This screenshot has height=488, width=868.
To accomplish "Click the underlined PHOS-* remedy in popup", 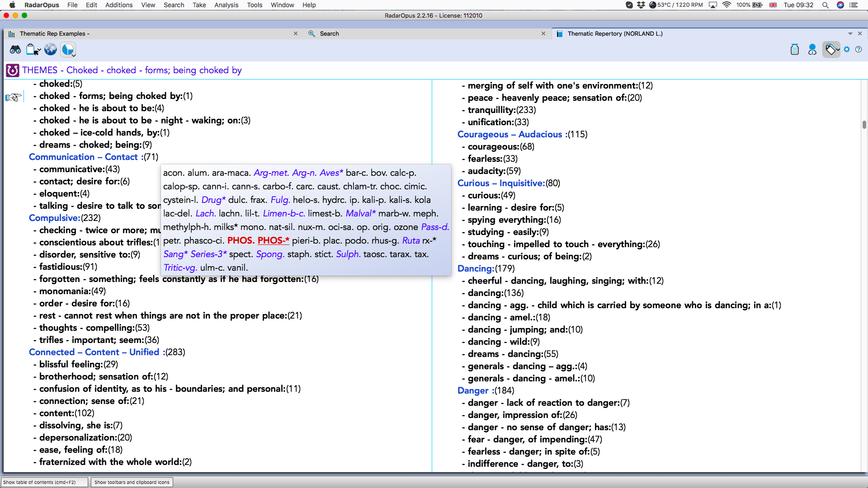I will 274,241.
